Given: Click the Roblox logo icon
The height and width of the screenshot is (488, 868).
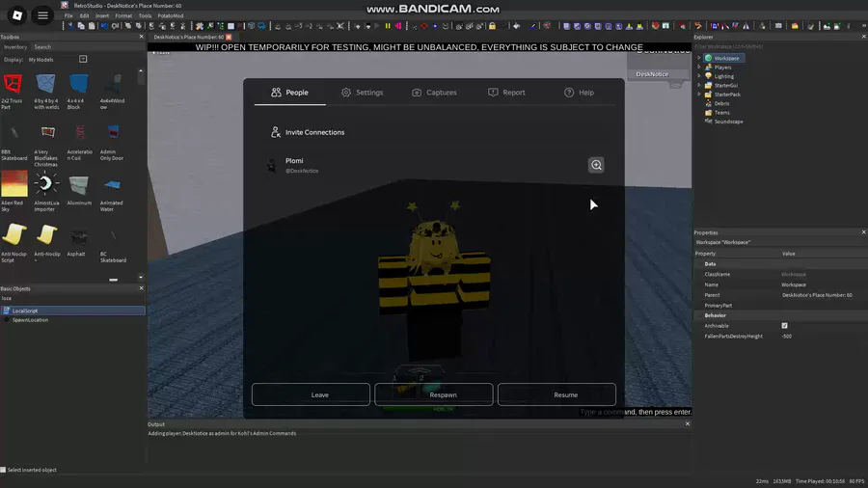Looking at the screenshot, I should pos(17,15).
